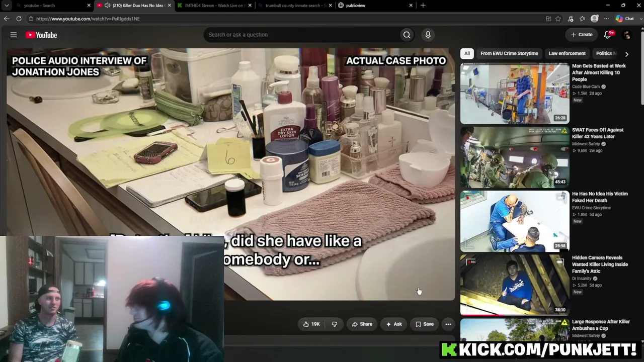Click the Create button
Screen dimensions: 644x362
582,35
